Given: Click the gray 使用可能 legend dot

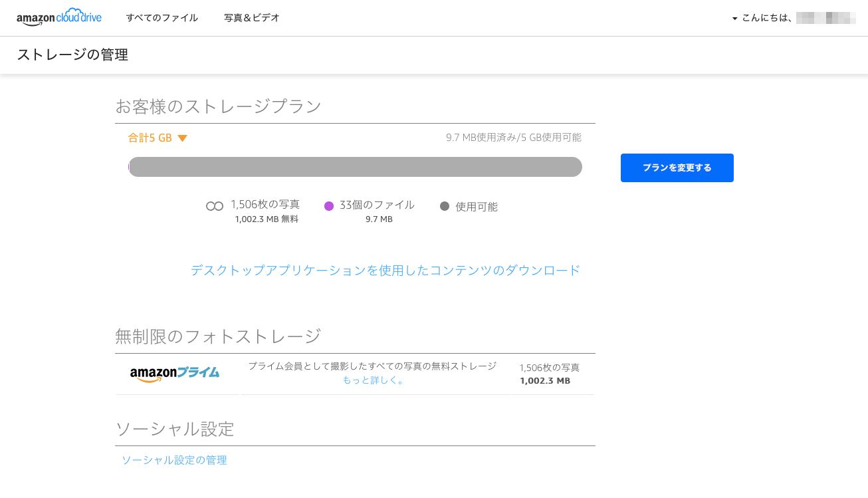Looking at the screenshot, I should 445,206.
